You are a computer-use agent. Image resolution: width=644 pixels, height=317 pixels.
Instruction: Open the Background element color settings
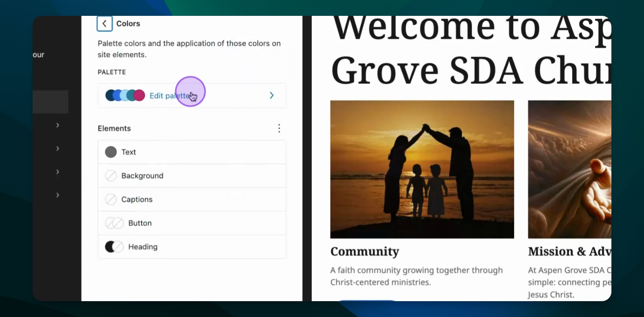[192, 176]
